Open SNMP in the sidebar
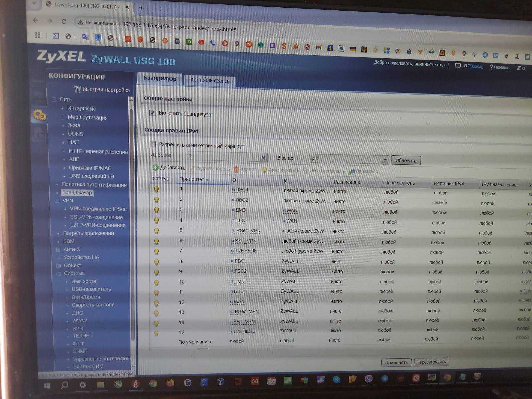This screenshot has width=532, height=399. coord(80,351)
